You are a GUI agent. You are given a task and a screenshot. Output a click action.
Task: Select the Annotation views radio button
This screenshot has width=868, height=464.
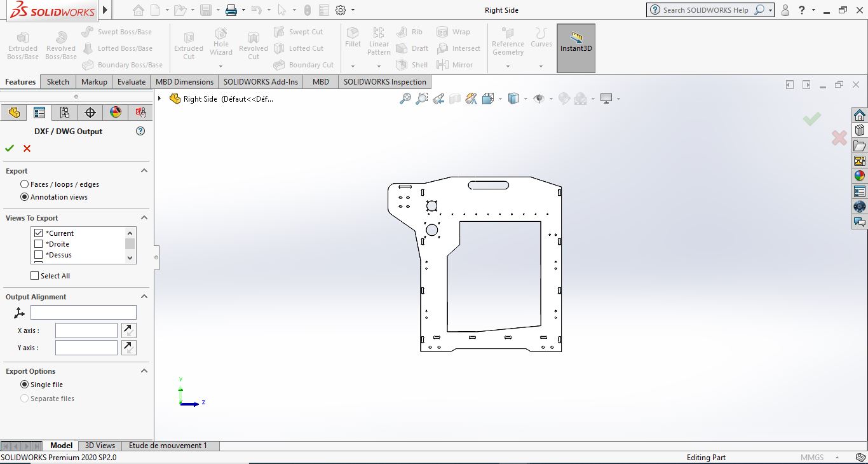coord(25,197)
